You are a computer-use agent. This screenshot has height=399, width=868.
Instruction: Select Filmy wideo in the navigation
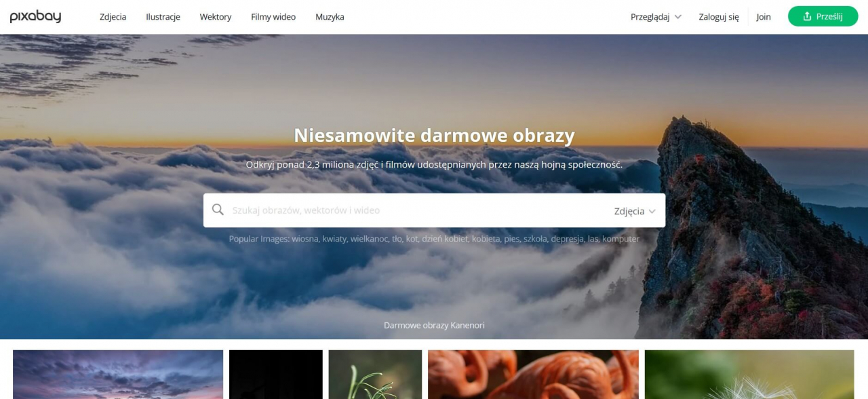tap(273, 17)
